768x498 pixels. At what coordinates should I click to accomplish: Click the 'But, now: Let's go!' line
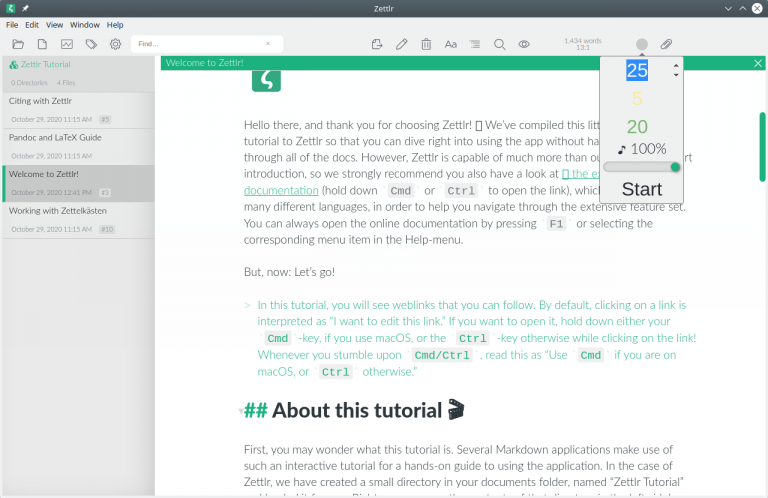[x=289, y=272]
